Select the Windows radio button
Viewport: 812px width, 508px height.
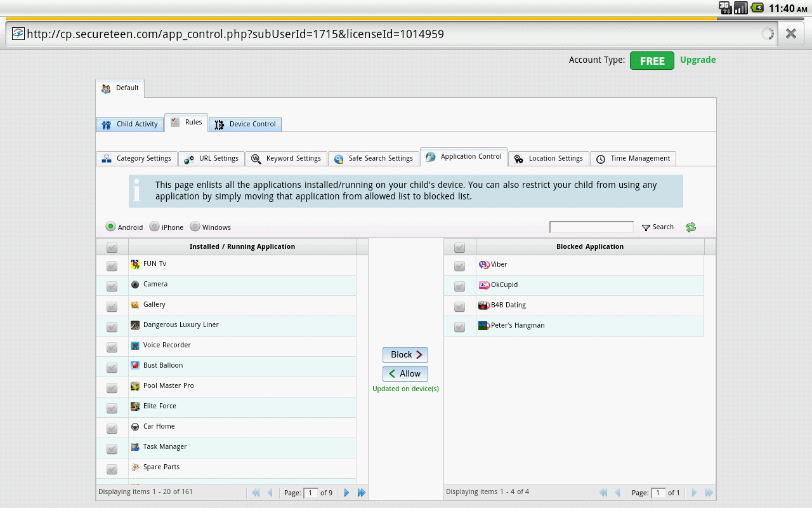(195, 227)
